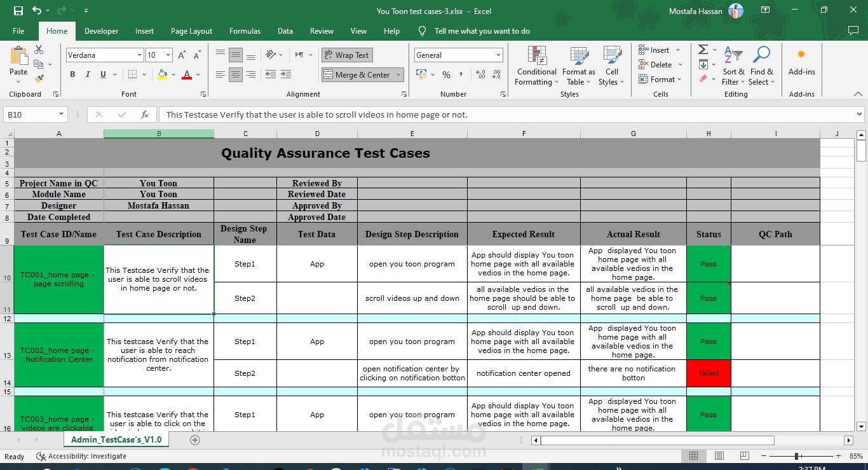Image resolution: width=868 pixels, height=470 pixels.
Task: Click the AutoSum sigma icon
Action: point(703,50)
